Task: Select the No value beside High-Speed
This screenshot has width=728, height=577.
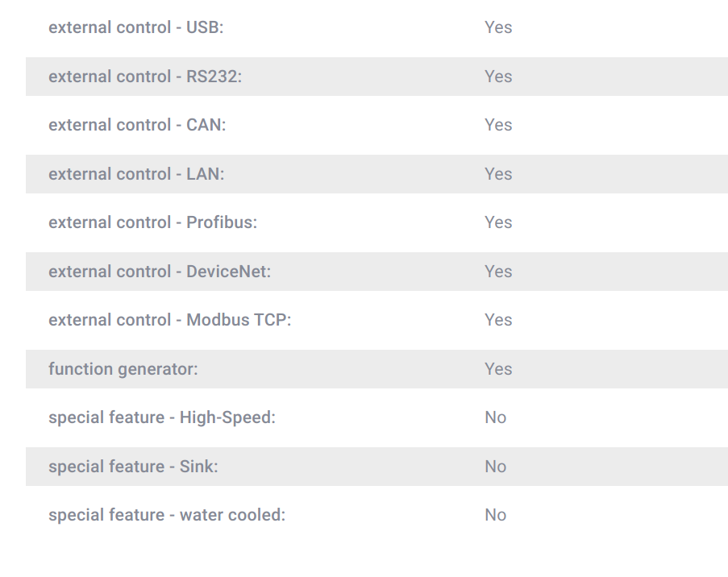Action: click(495, 417)
